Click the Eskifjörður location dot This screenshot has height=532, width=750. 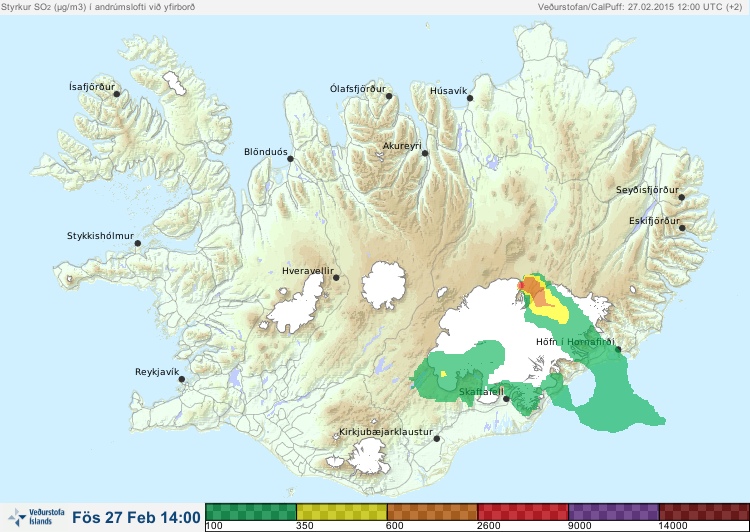(683, 228)
